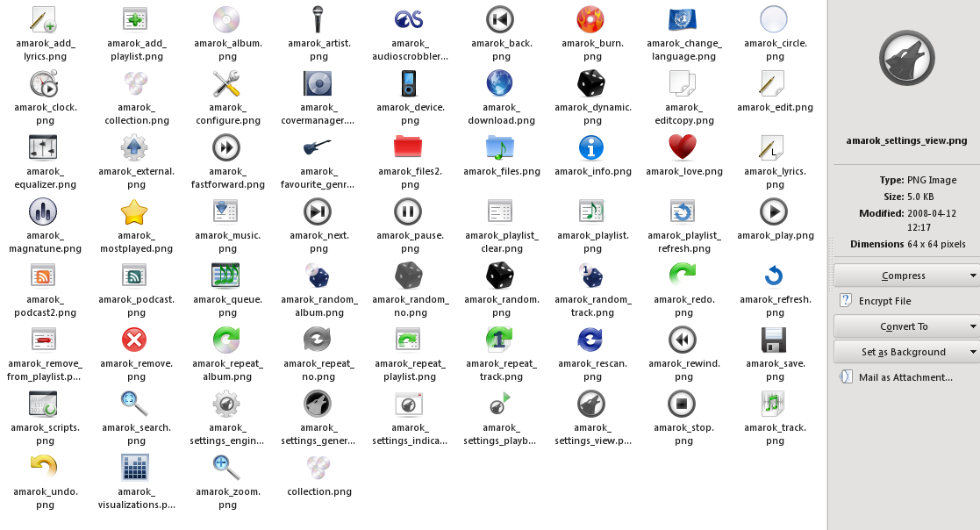Select the amarok_repeat_track.png icon
980x530 pixels.
pyautogui.click(x=500, y=340)
